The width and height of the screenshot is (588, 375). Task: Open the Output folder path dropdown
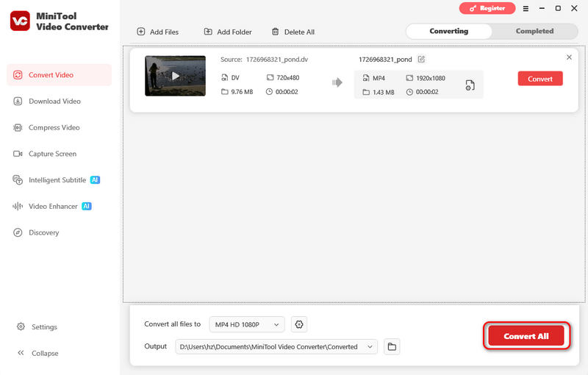click(276, 347)
